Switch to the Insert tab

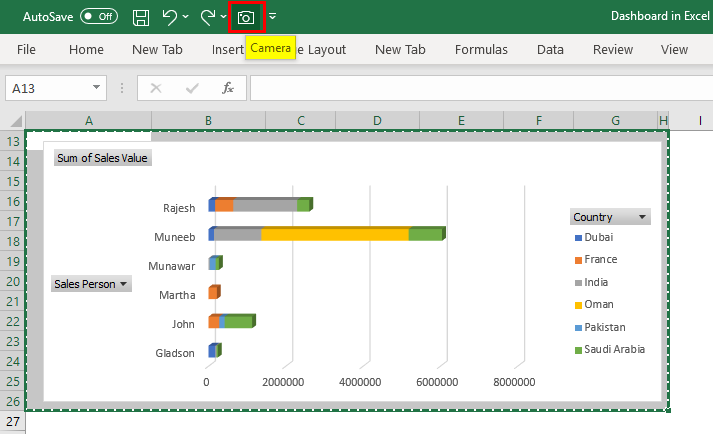228,49
